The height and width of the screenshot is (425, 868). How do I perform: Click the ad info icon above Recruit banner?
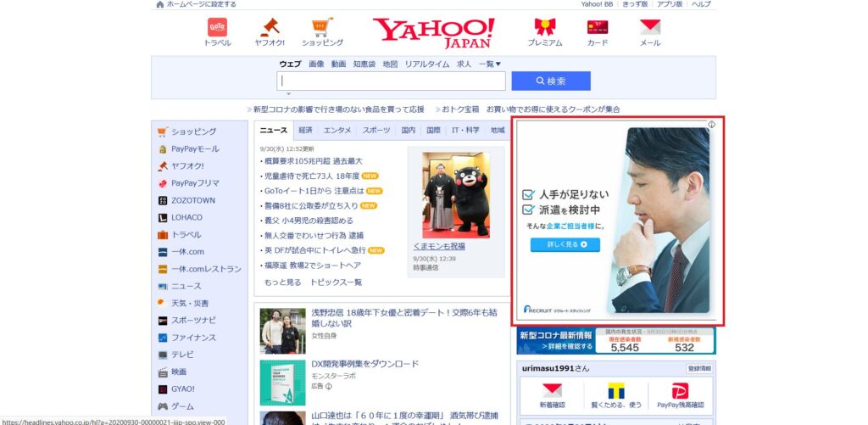pyautogui.click(x=711, y=124)
